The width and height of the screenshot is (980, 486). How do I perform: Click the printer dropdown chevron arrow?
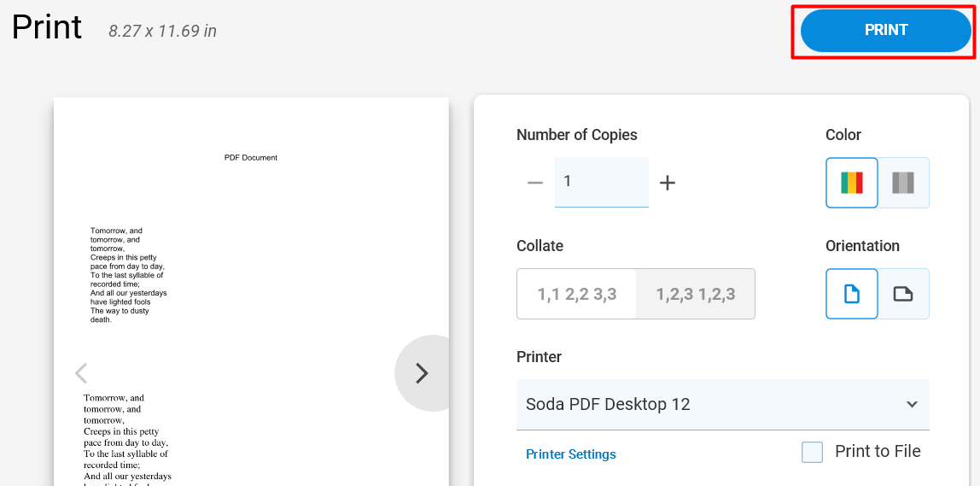pos(912,404)
